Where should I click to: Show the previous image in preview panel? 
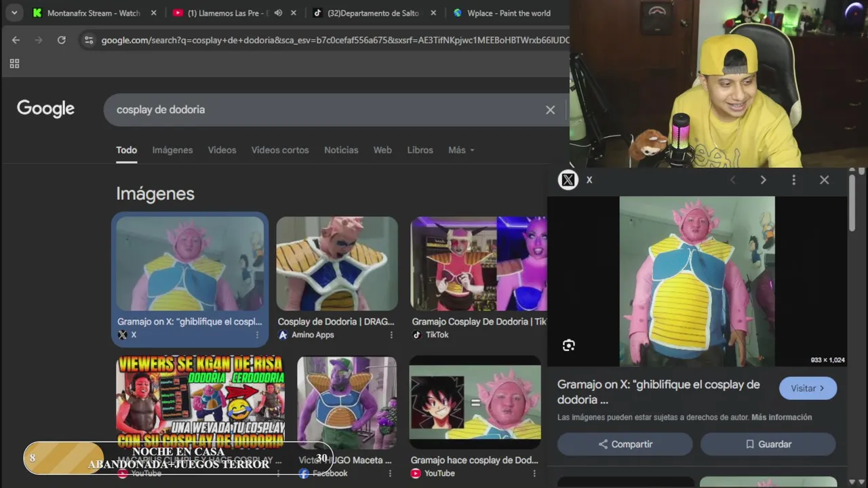point(732,180)
